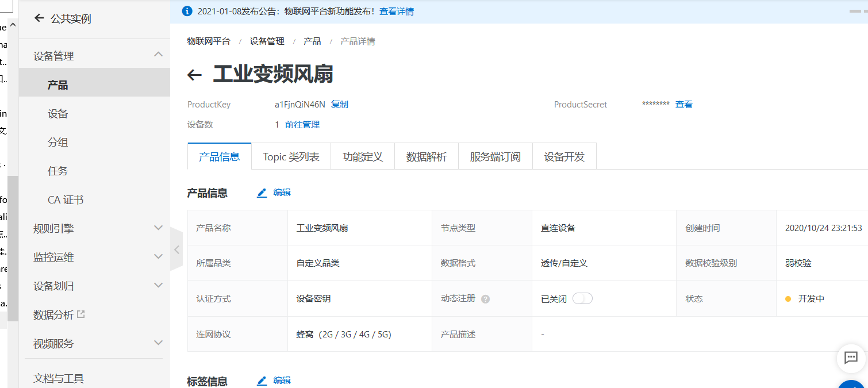Enable the 动态注册 switch

(x=582, y=298)
